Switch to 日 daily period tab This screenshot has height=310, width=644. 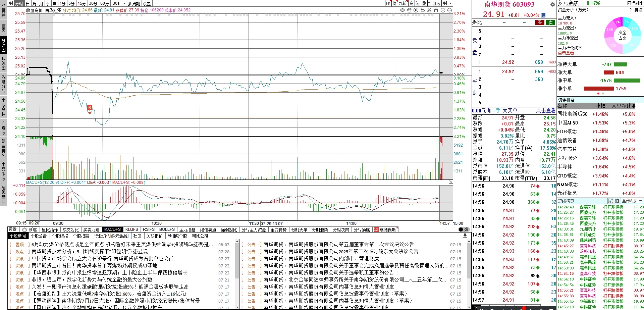[28, 3]
